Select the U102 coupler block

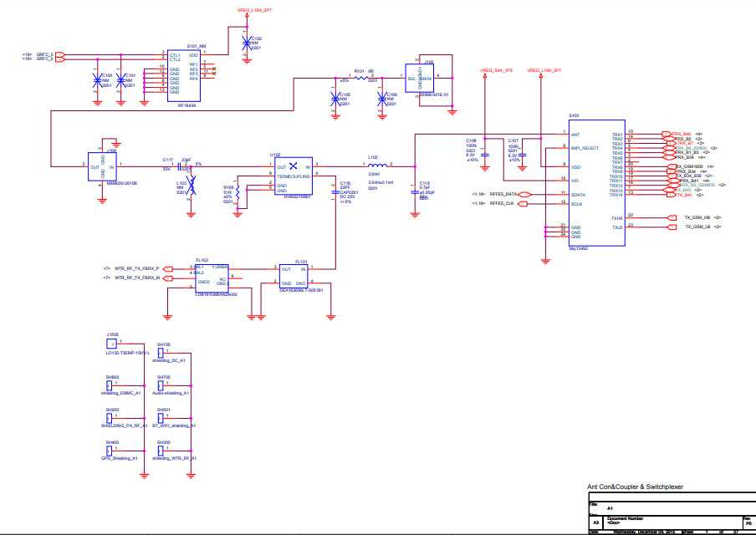pos(294,176)
